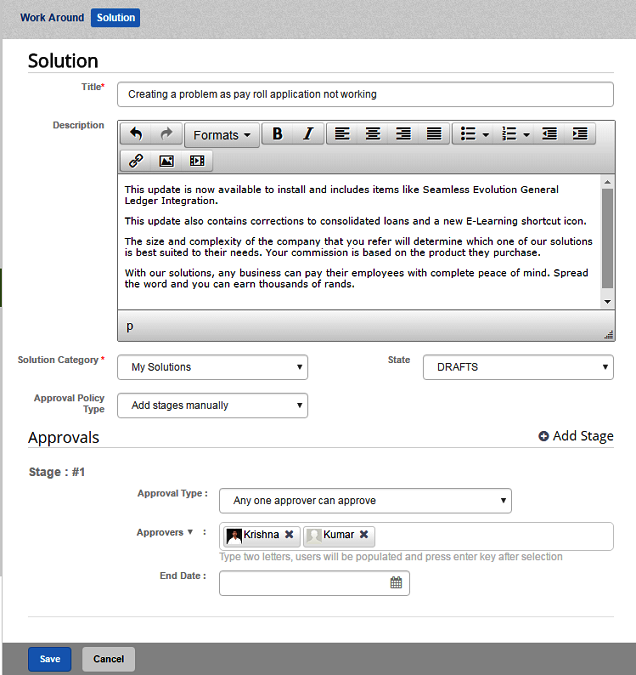Viewport: 636px width, 675px height.
Task: Open numbered list style options arrow
Action: [526, 135]
